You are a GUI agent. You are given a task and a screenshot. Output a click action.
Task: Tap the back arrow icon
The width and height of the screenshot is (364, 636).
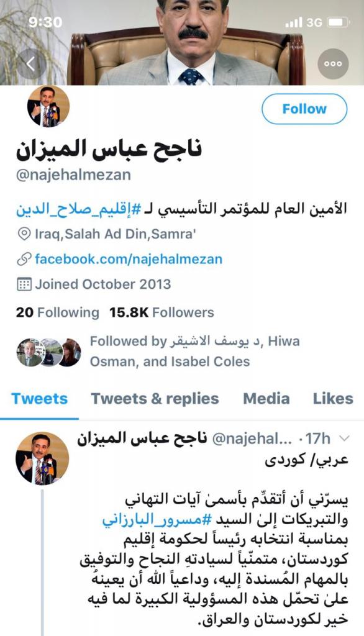pyautogui.click(x=31, y=64)
